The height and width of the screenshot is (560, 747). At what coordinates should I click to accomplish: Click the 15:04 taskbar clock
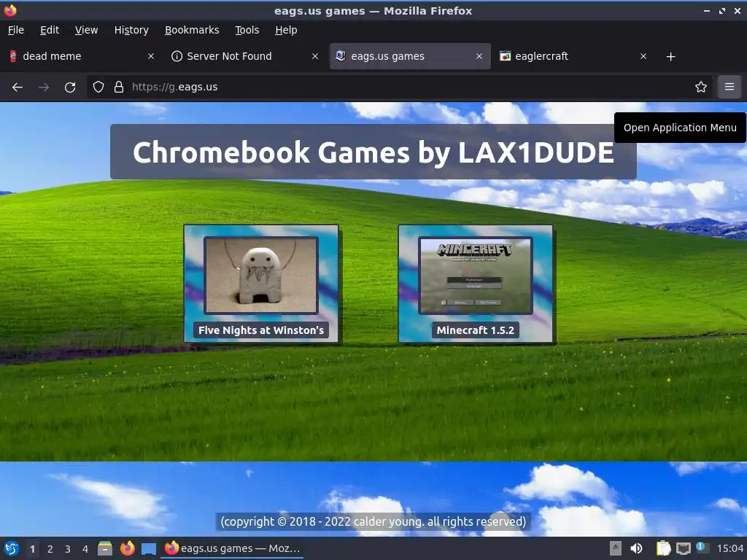pyautogui.click(x=729, y=548)
